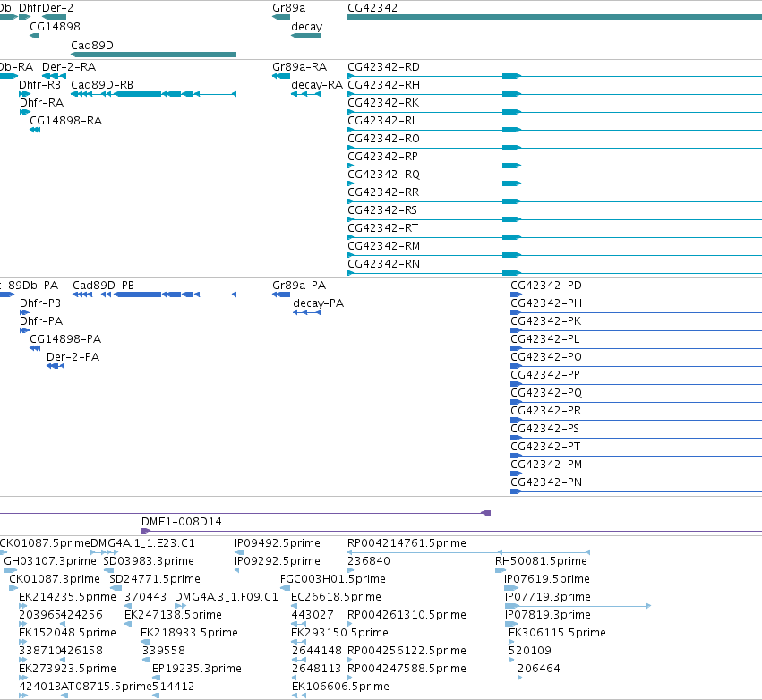The width and height of the screenshot is (762, 700).
Task: Open transcript decay-RA
Action: click(317, 85)
